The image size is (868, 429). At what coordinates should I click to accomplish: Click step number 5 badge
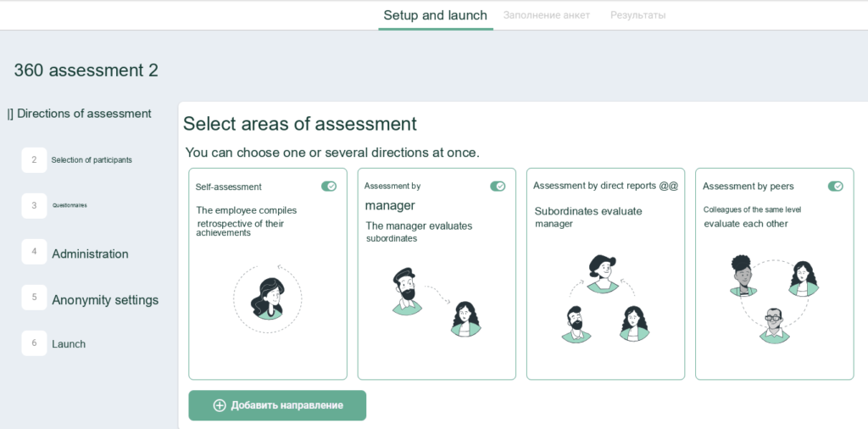click(34, 298)
